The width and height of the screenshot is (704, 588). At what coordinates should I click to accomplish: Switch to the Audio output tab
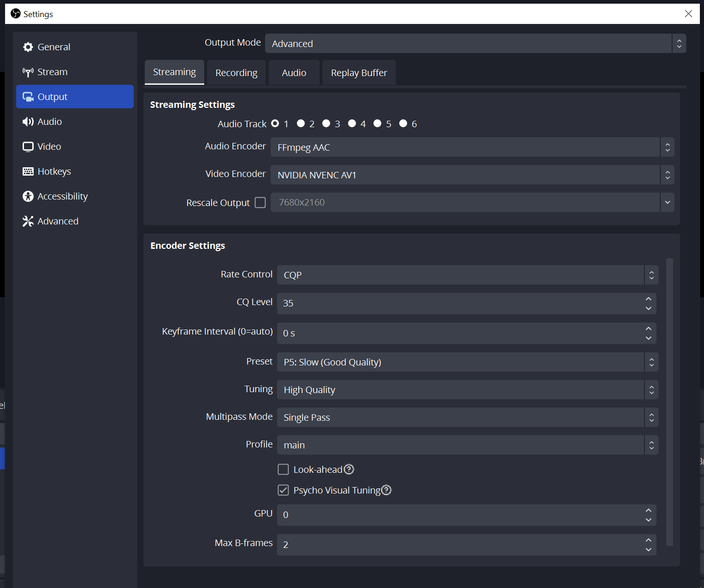tap(294, 72)
